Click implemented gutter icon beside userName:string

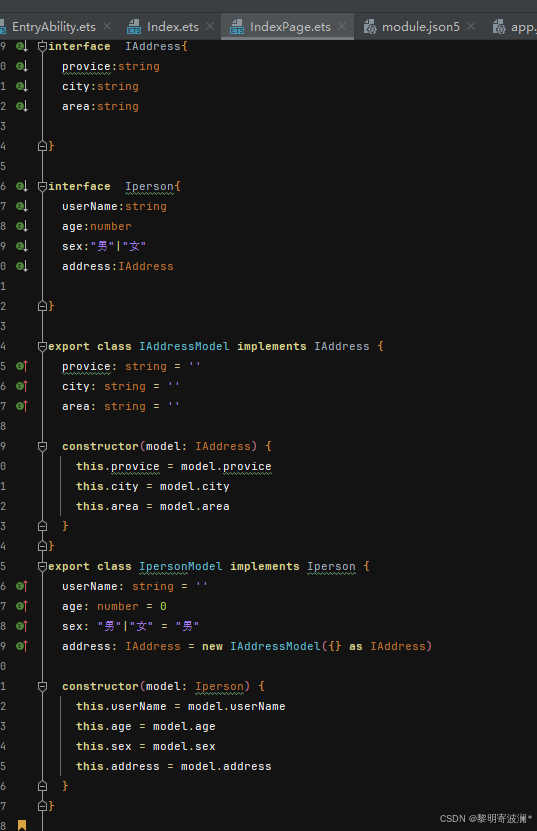pos(22,206)
